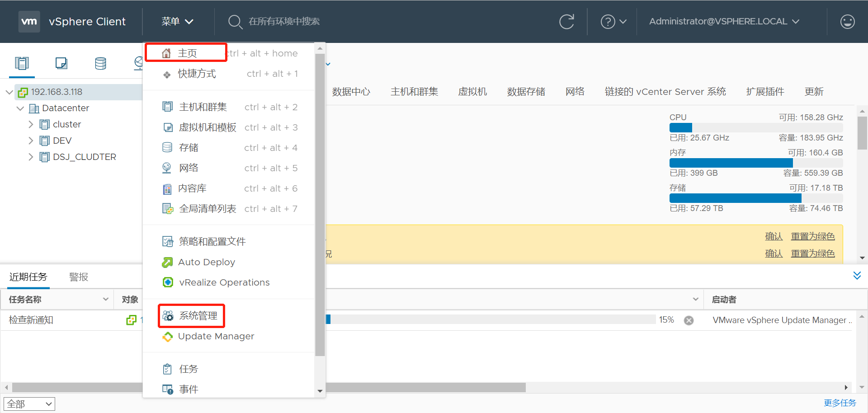Click the first 重置为绿色 link
This screenshot has height=413, width=868.
(x=812, y=236)
